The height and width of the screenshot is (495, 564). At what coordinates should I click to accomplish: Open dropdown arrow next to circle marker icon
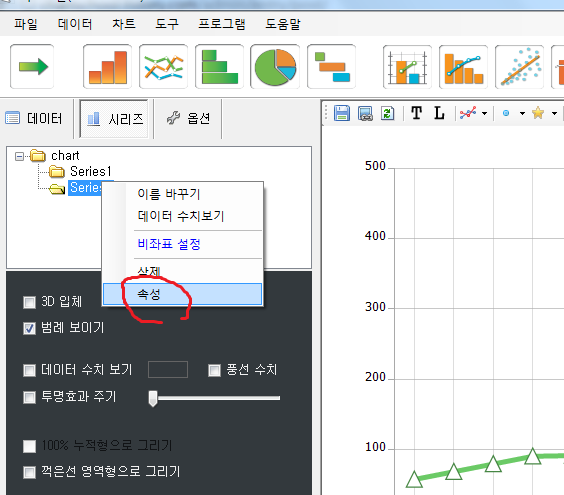click(522, 114)
